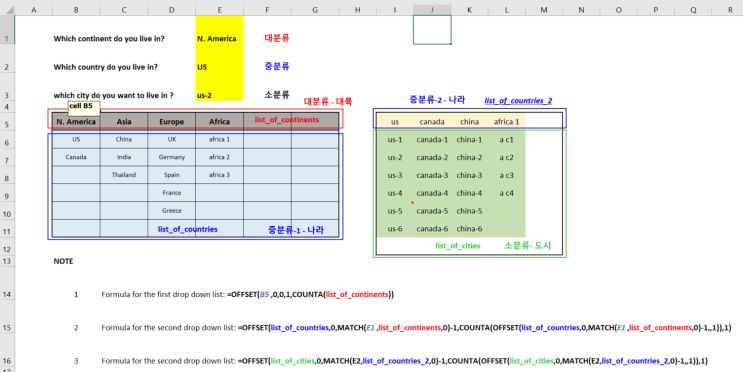743x372 pixels.
Task: Select row header 1
Action: (x=7, y=30)
